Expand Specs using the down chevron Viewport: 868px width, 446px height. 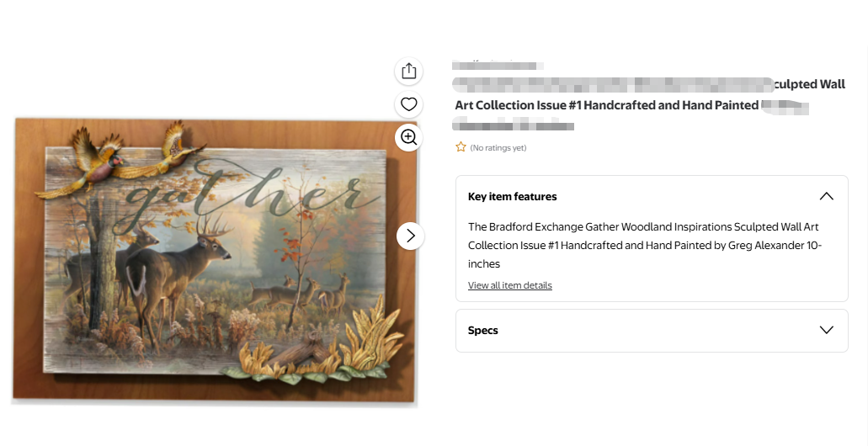click(x=826, y=330)
